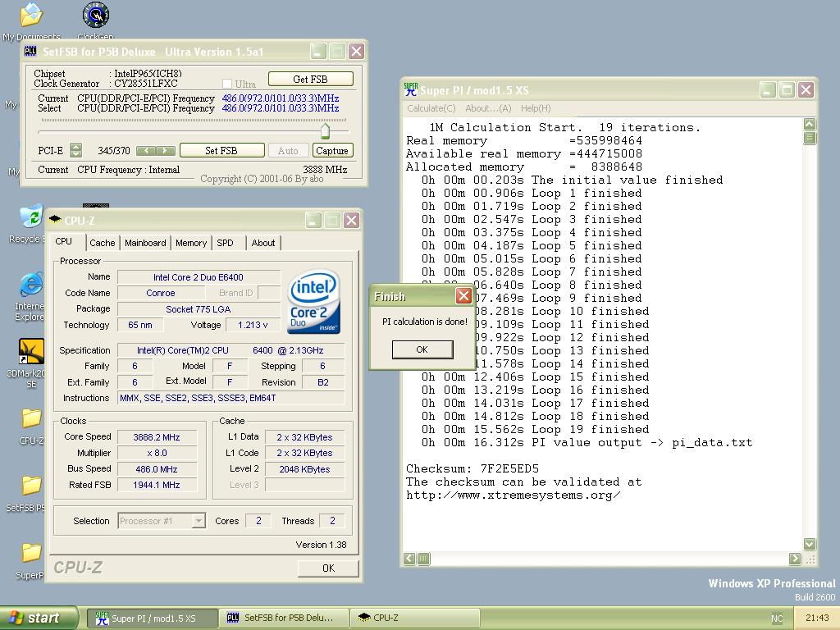Image resolution: width=840 pixels, height=630 pixels.
Task: Open the Memory tab in CPU-Z
Action: (191, 243)
